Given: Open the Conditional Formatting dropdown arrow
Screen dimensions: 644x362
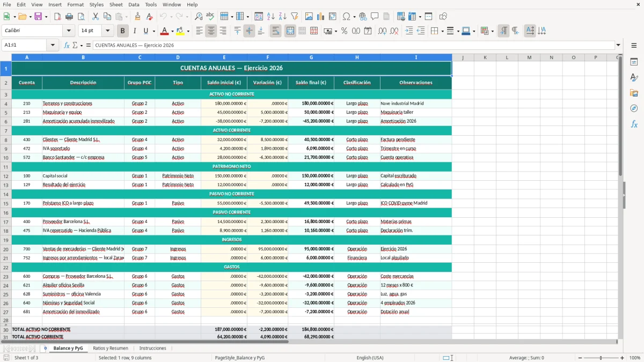Looking at the screenshot, I should 492,31.
